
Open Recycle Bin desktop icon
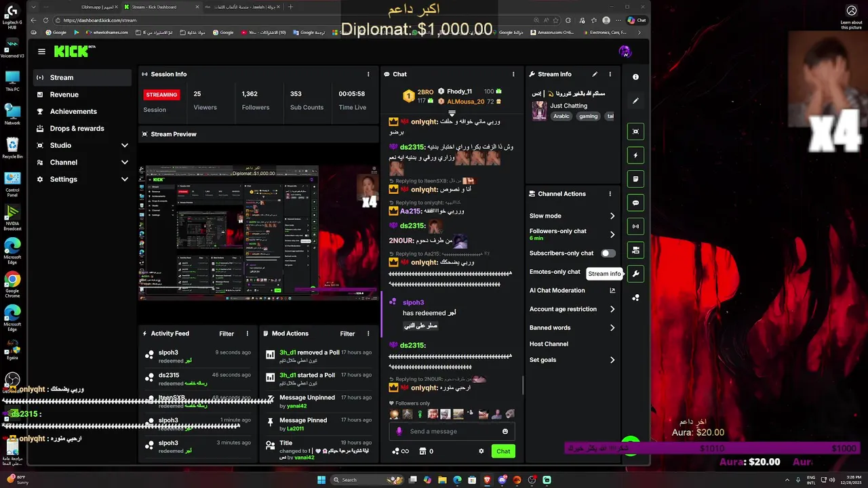pyautogui.click(x=12, y=147)
